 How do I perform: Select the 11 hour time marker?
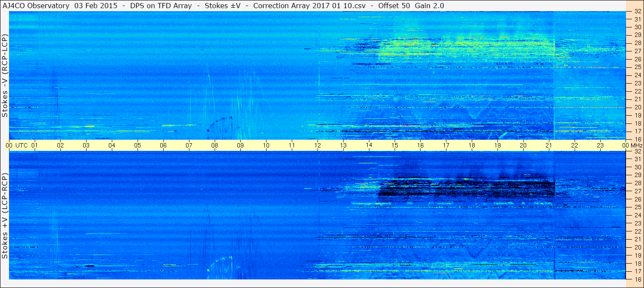tap(292, 145)
